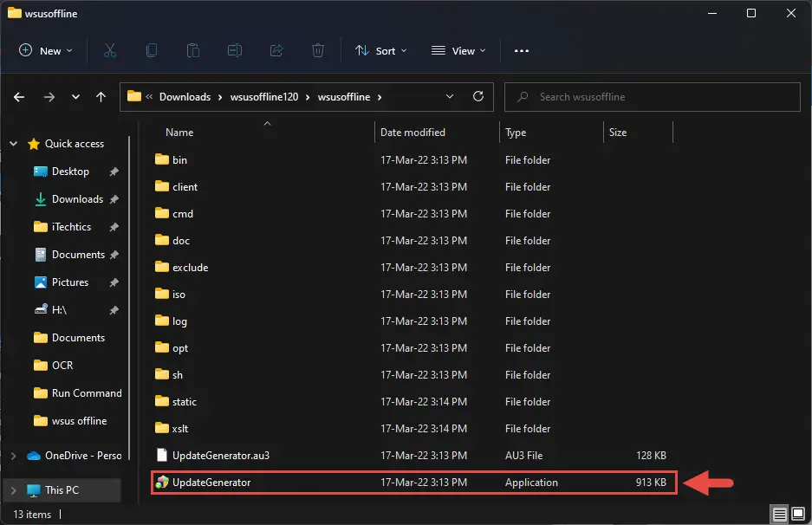Sort by Date modified column
Viewport: 812px width, 525px height.
pos(412,133)
